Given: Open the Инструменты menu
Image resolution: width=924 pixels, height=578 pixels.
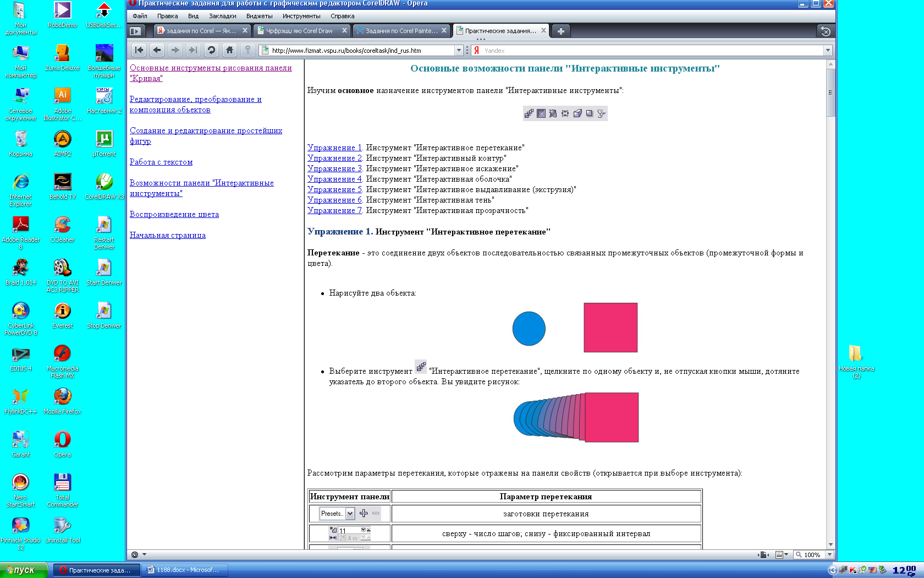Looking at the screenshot, I should tap(301, 16).
